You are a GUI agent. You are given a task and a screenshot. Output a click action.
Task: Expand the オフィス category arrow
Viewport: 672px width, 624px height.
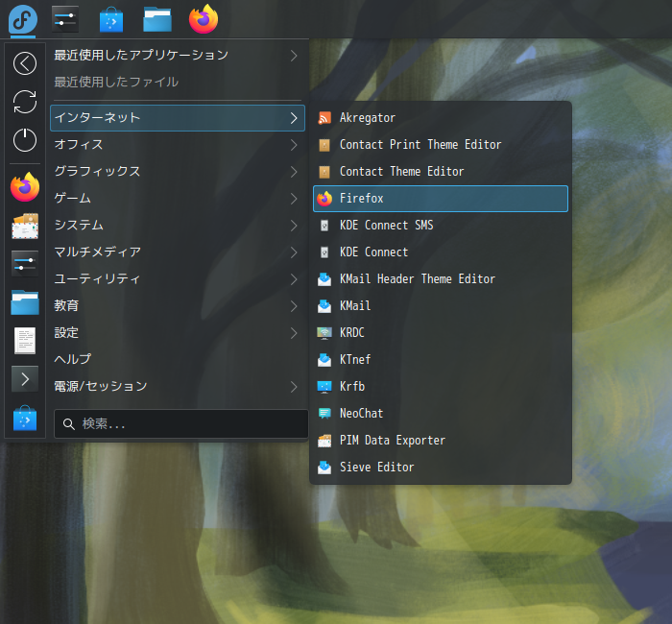click(294, 145)
